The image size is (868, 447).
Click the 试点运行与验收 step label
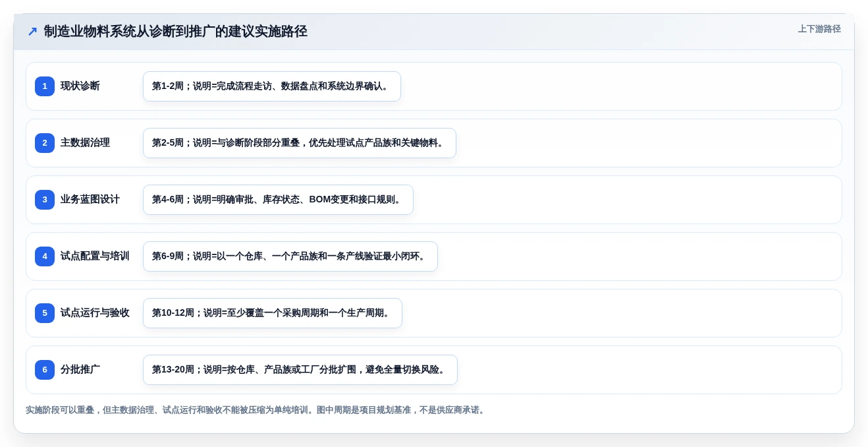click(x=95, y=313)
